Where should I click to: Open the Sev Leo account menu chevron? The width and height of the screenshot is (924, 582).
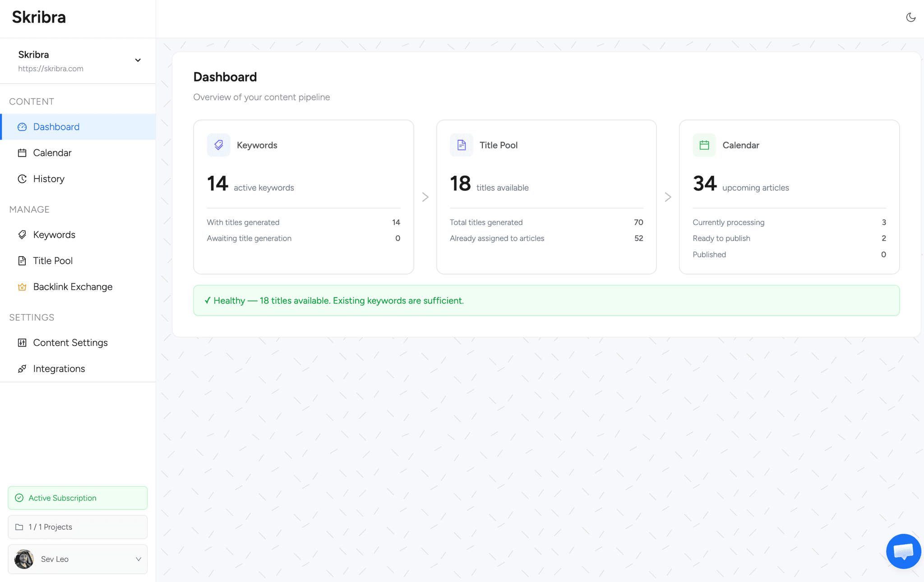click(x=138, y=559)
